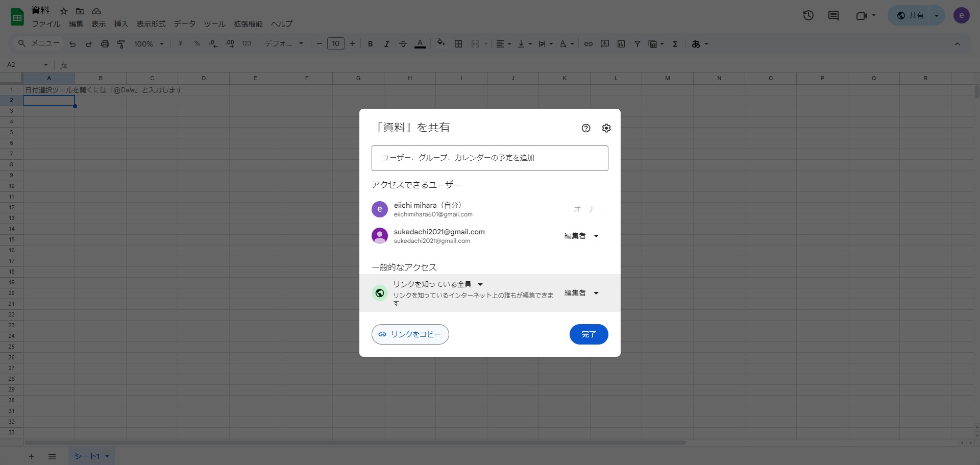Open 123 more formats menu

(x=247, y=44)
